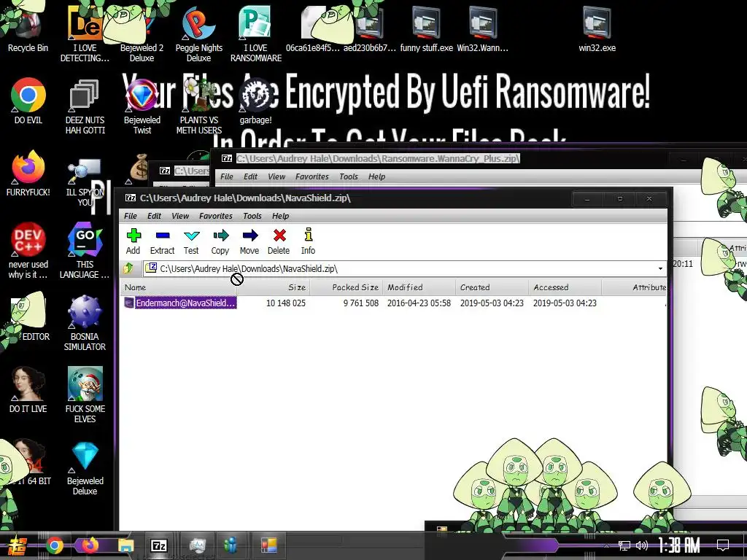Sort file list by Modified column
Image resolution: width=747 pixels, height=560 pixels.
click(x=419, y=287)
